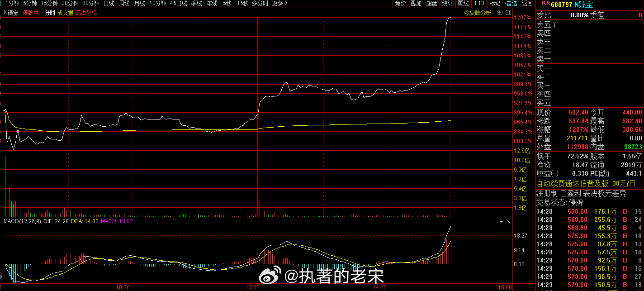Open the 季线 quarterly chart

pyautogui.click(x=196, y=3)
